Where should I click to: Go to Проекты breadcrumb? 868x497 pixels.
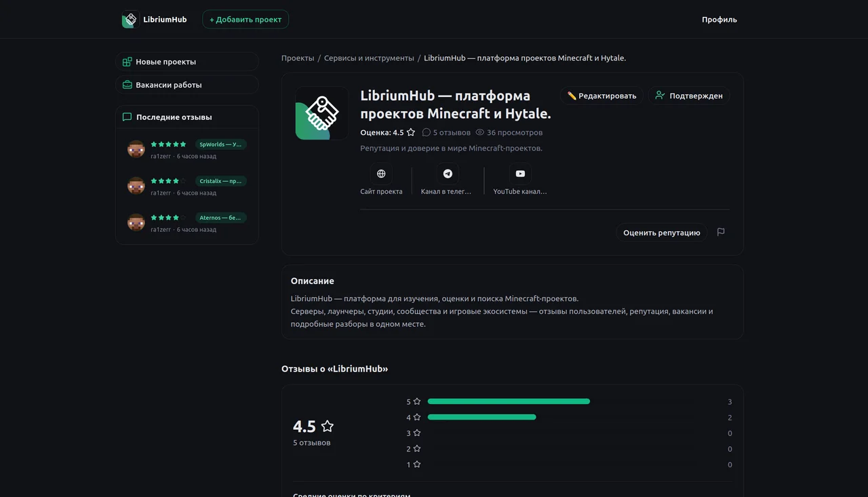click(x=298, y=58)
